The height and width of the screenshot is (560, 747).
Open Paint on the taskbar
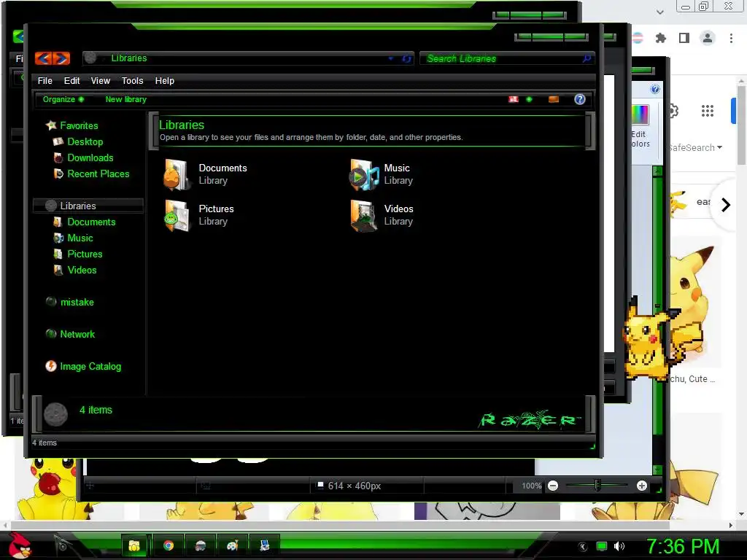click(232, 545)
